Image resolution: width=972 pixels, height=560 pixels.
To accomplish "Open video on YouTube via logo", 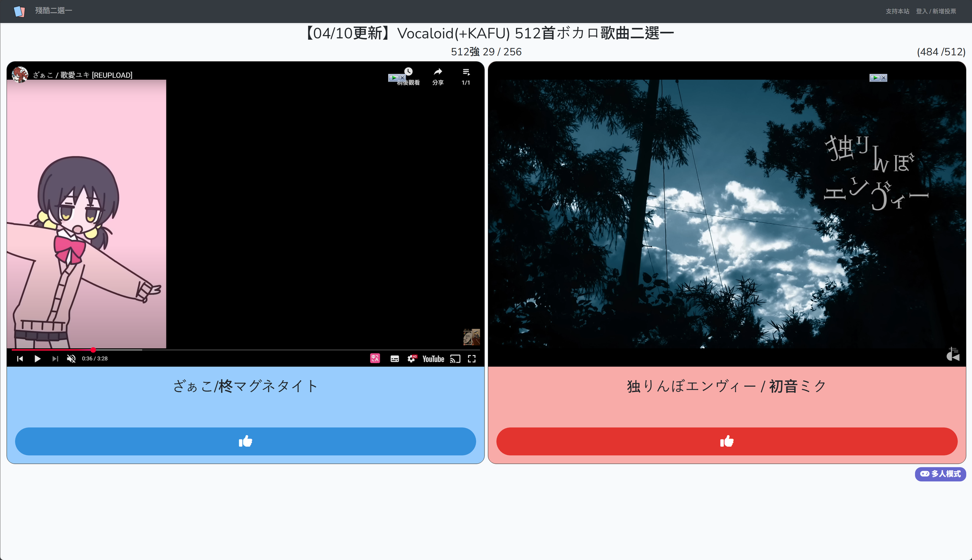I will tap(433, 359).
